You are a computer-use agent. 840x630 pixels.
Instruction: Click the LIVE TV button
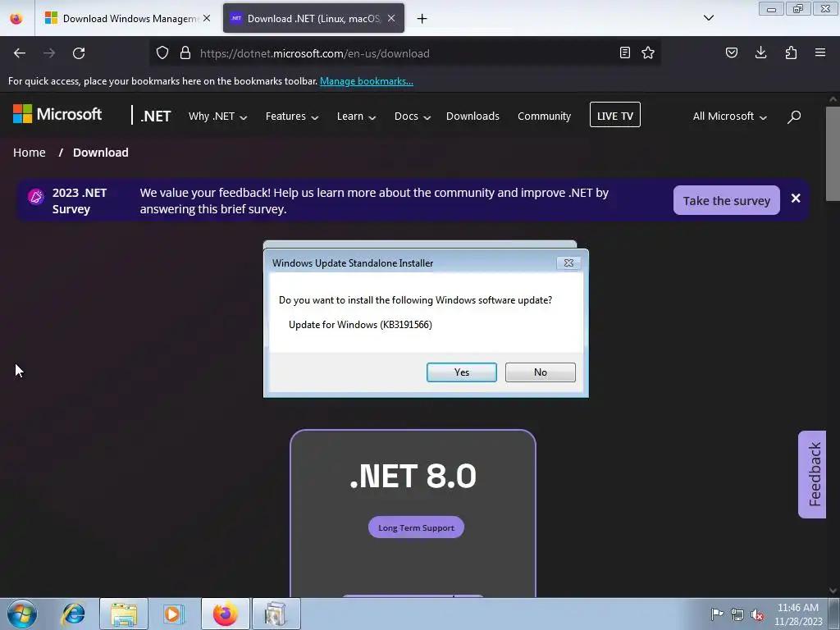[x=615, y=115]
